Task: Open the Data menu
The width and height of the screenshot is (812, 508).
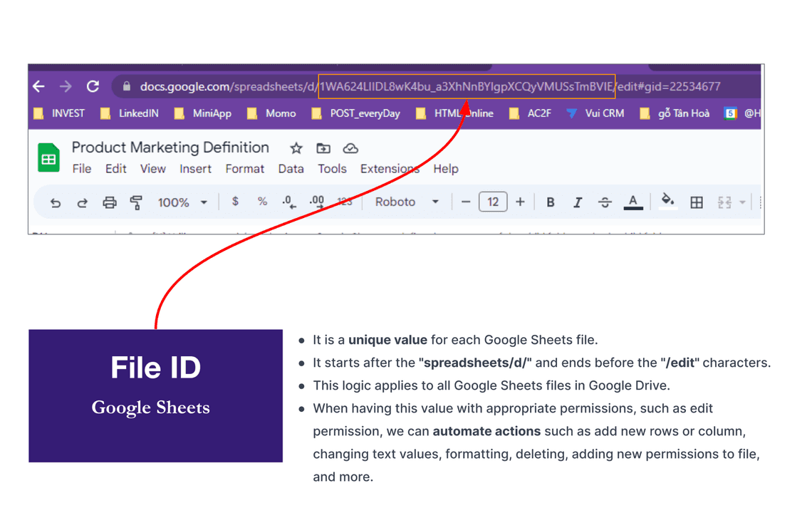Action: (291, 169)
